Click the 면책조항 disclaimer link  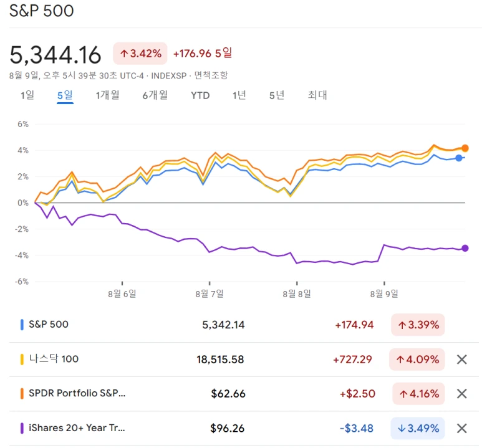pos(211,75)
